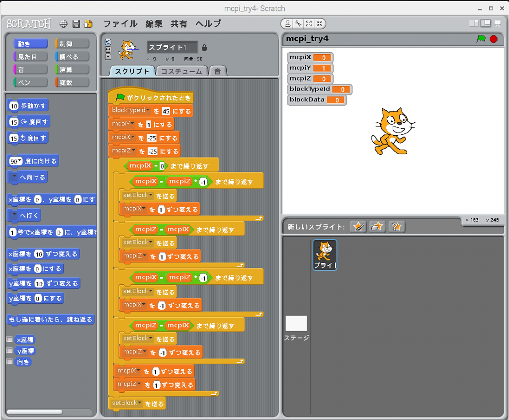Paint a new sprite with the star brush icon

point(358,226)
